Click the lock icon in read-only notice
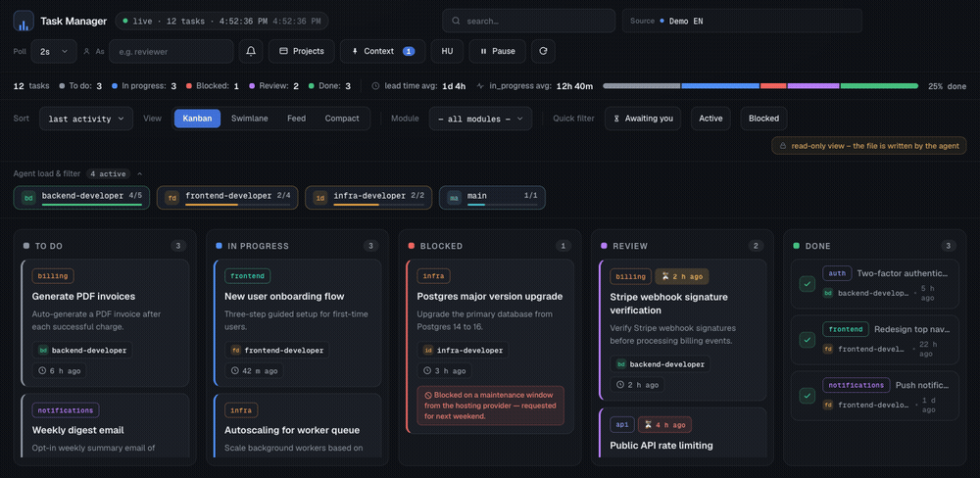 pos(782,146)
